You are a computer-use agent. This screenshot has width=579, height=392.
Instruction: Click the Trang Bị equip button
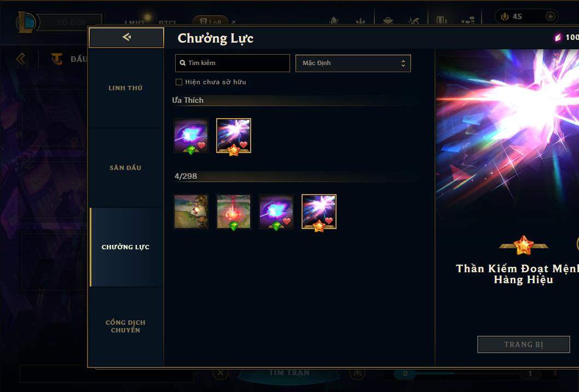(x=524, y=344)
